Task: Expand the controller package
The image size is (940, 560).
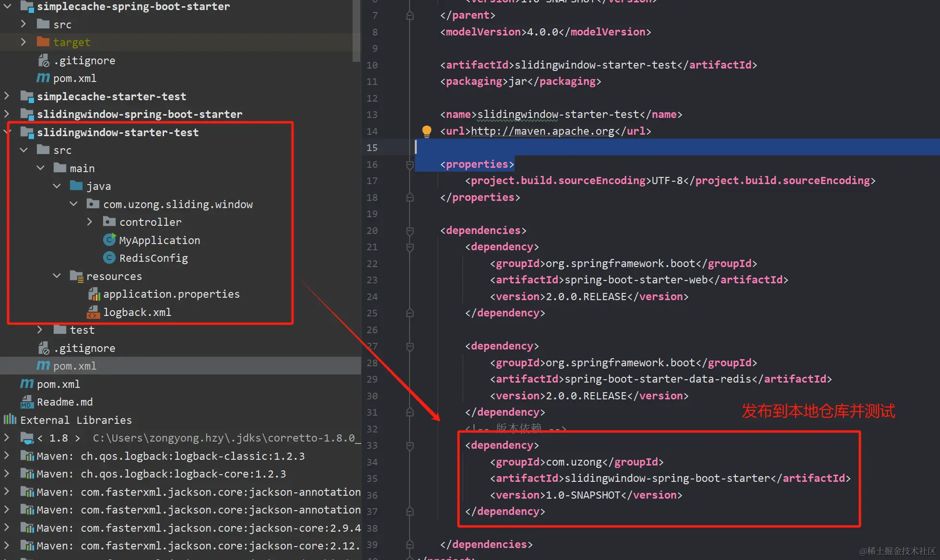Action: tap(89, 222)
